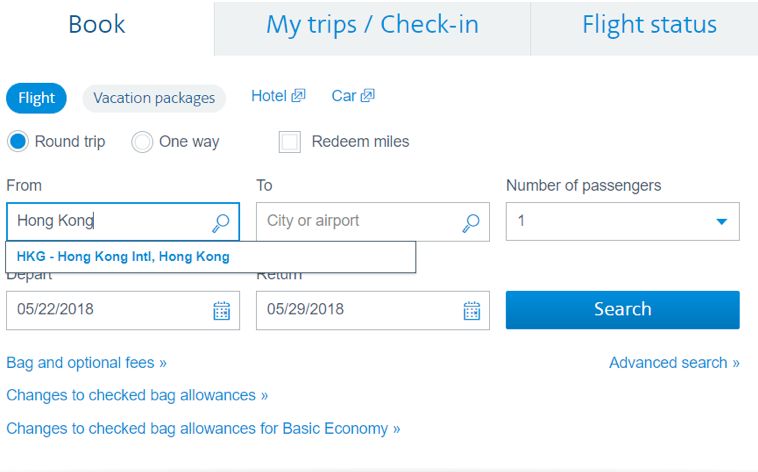Click the From field search magnifier icon
The width and height of the screenshot is (758, 472).
click(221, 222)
